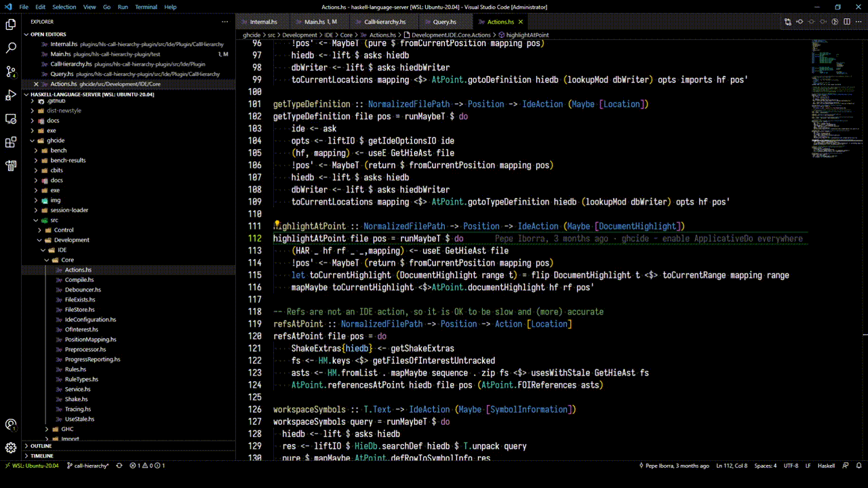Open editor More Actions ellipsis menu
The height and width of the screenshot is (488, 868).
click(x=859, y=22)
